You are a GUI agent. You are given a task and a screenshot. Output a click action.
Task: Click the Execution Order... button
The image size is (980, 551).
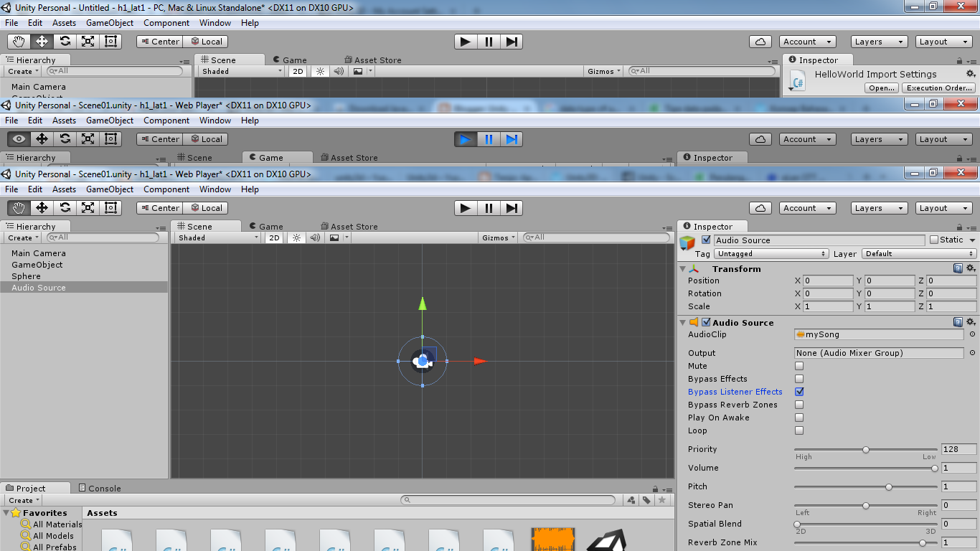coord(938,88)
